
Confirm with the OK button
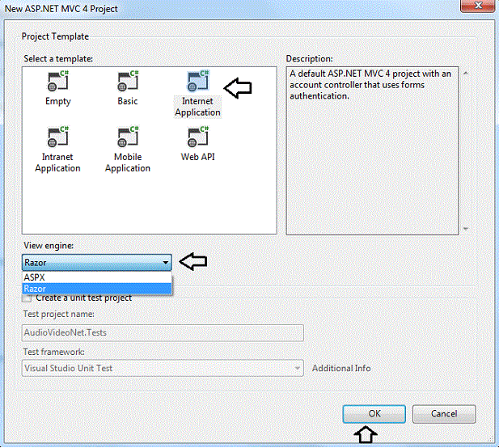374,414
